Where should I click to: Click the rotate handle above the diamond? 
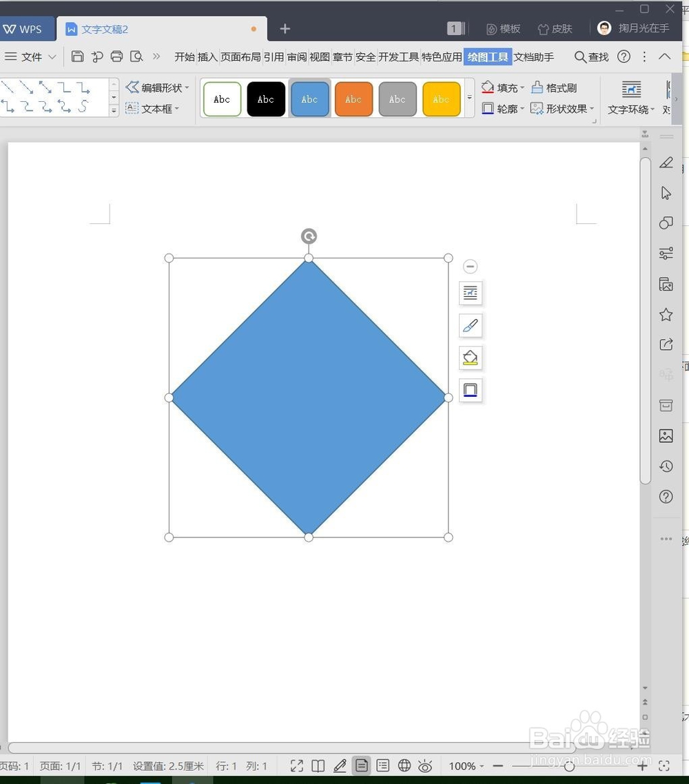click(309, 236)
